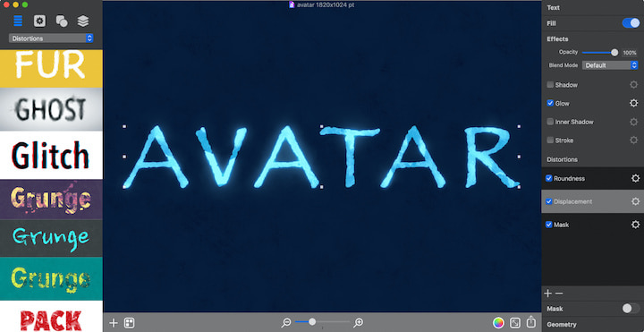644x332 pixels.
Task: Apply the purple Grunge preset with splatters
Action: (51, 200)
